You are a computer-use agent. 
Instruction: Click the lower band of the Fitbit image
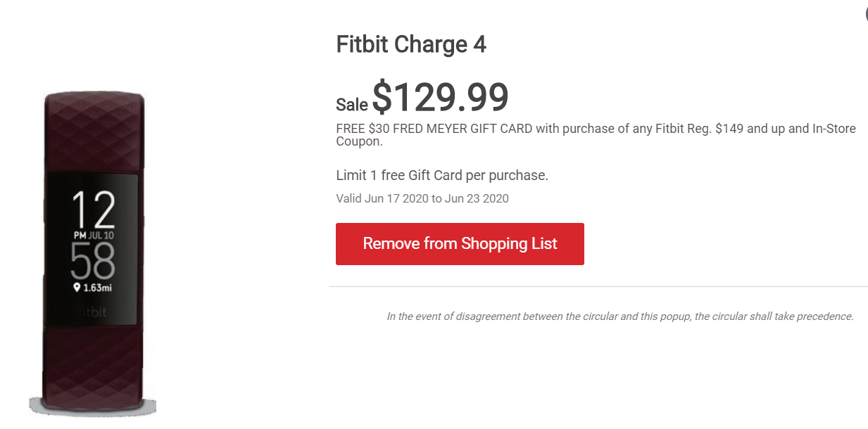pos(94,366)
